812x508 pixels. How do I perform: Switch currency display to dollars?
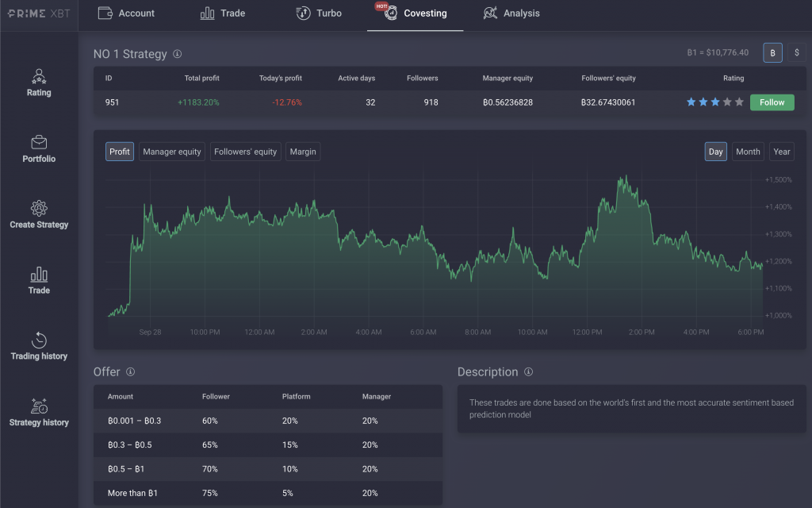[x=798, y=52]
